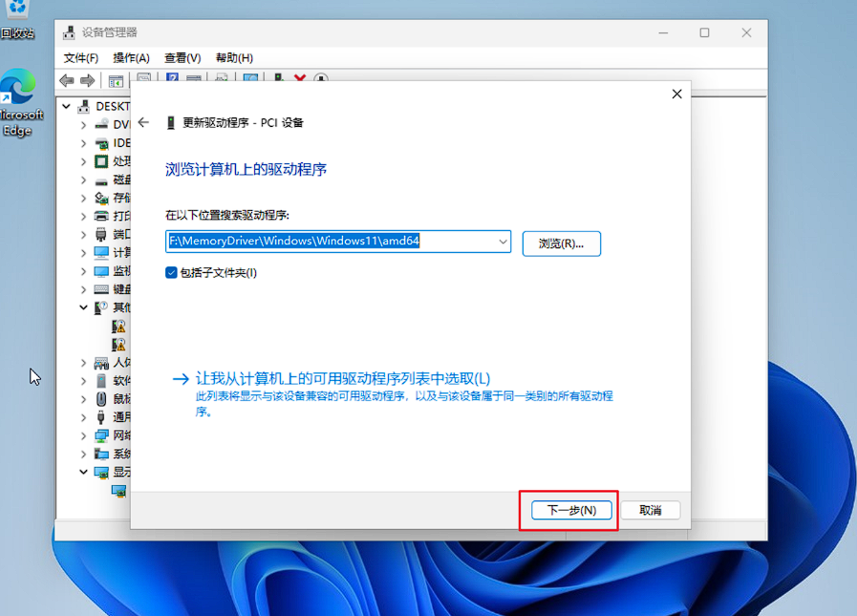Collapse the display adapters (显示) tree node
857x616 pixels.
83,472
